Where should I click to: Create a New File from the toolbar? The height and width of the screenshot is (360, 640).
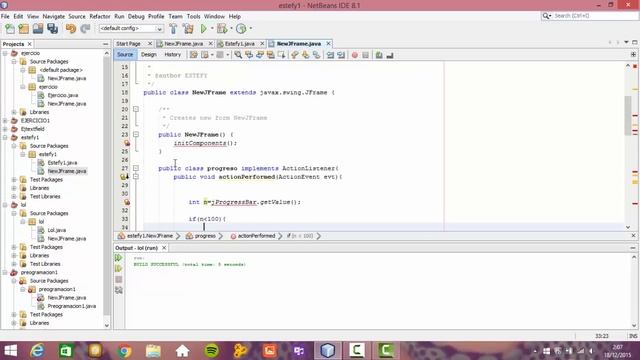[x=10, y=29]
